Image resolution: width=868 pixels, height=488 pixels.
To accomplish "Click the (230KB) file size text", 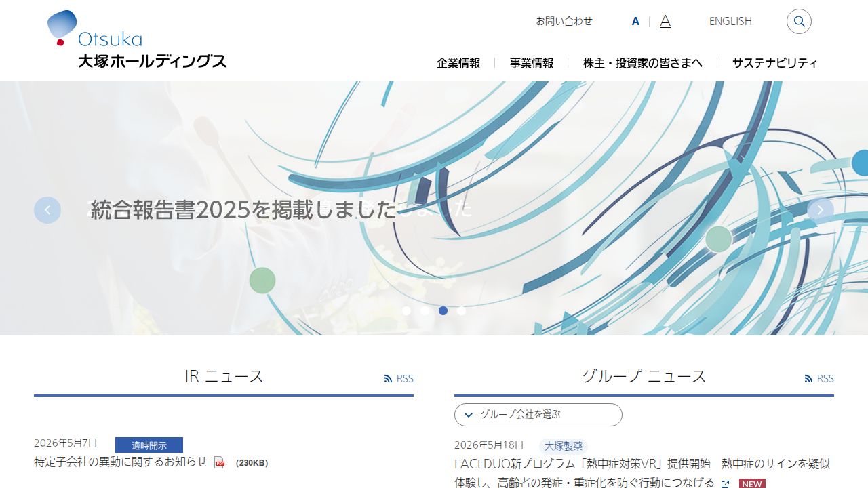I will point(252,463).
